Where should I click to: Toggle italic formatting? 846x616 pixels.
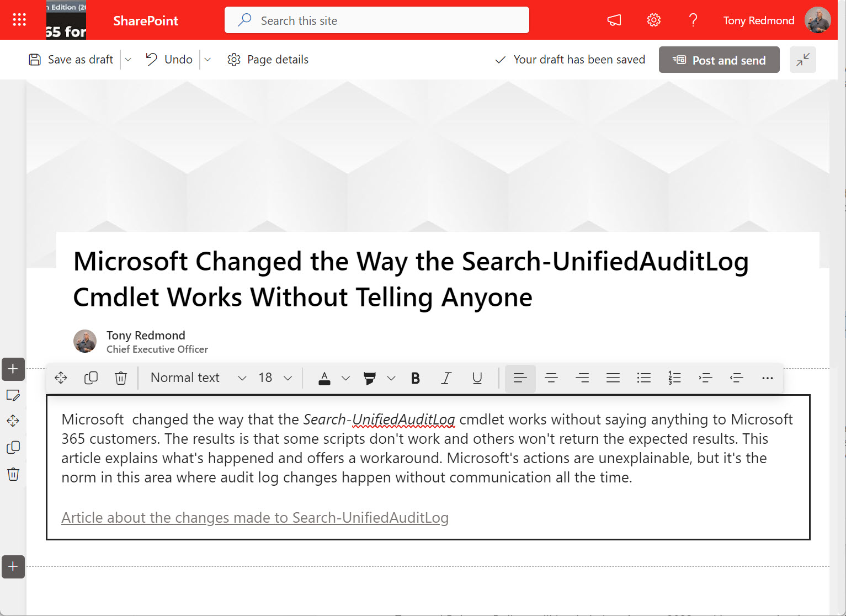coord(446,378)
